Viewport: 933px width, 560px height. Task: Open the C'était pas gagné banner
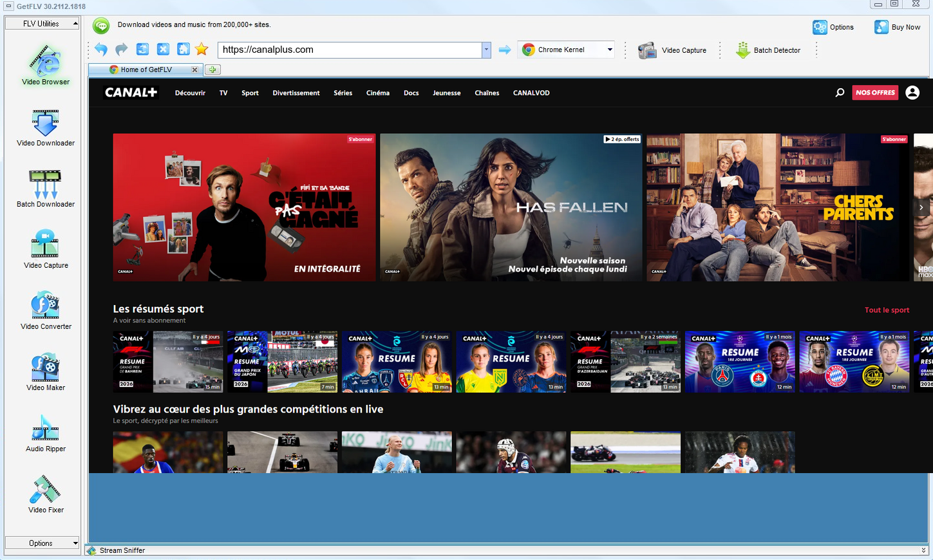click(244, 207)
